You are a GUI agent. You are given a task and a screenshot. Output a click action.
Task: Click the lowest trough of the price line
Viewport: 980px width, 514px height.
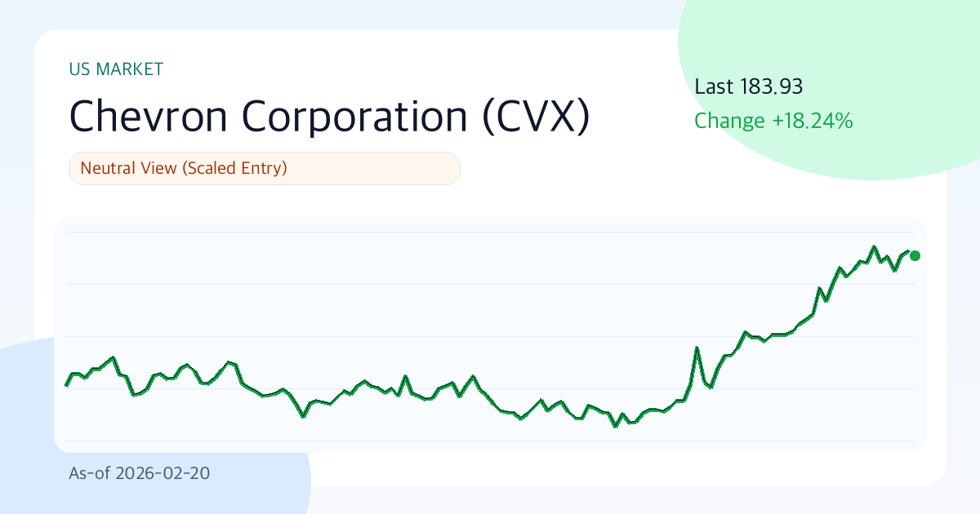616,426
